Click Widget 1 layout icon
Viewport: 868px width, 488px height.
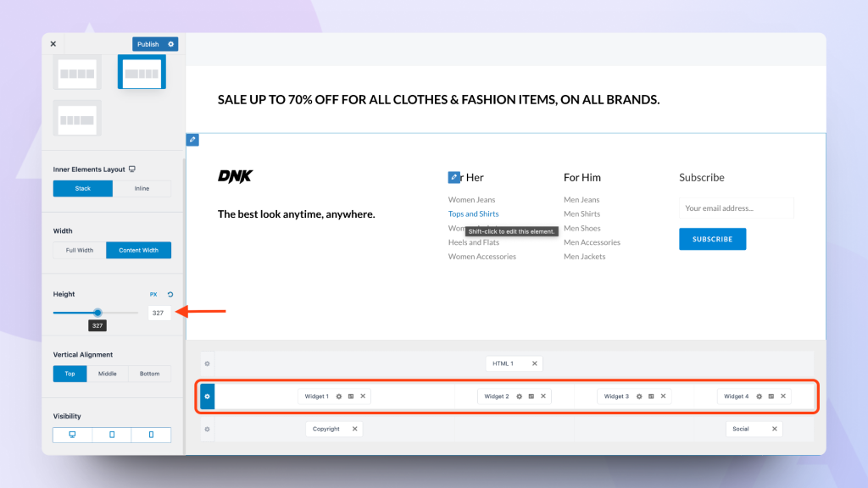click(x=351, y=396)
